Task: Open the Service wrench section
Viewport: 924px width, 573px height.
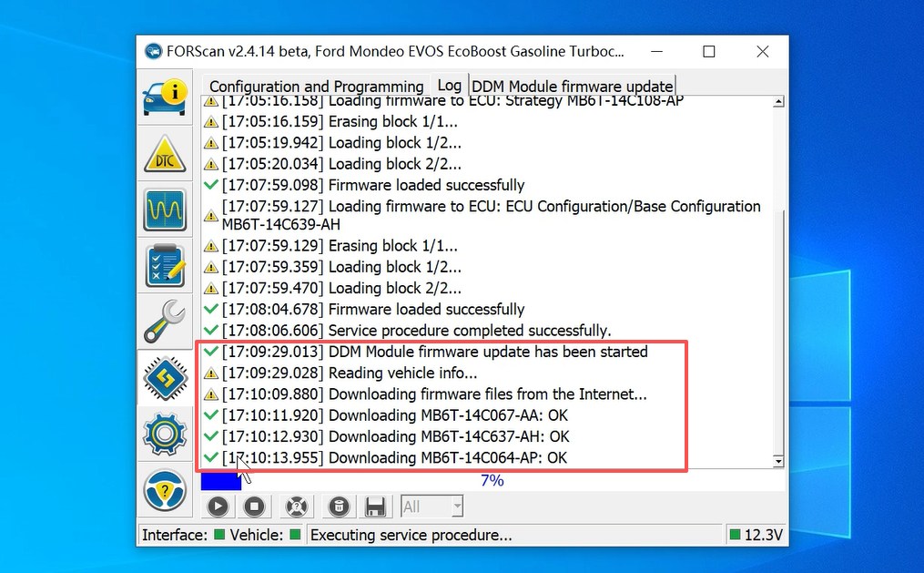Action: [165, 322]
